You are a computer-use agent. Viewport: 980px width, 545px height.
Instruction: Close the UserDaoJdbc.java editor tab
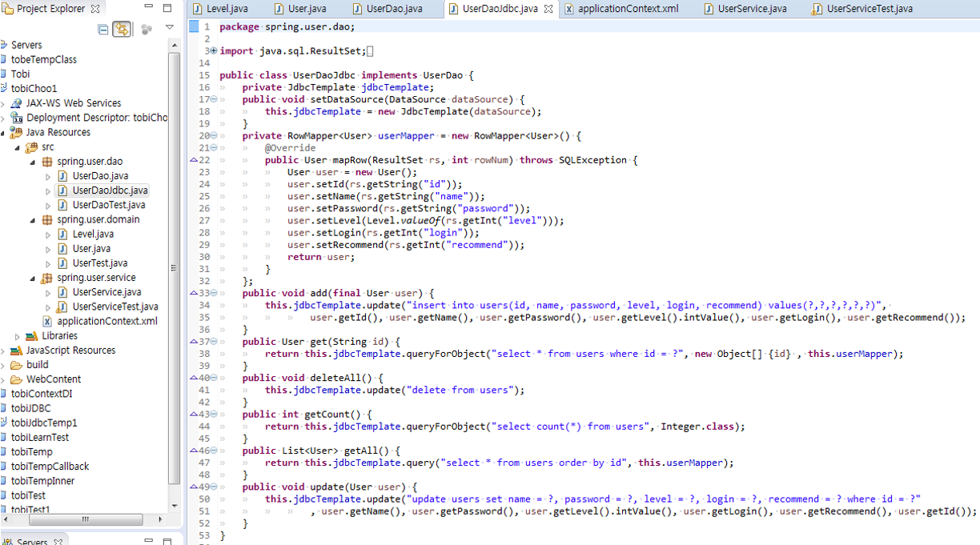548,9
